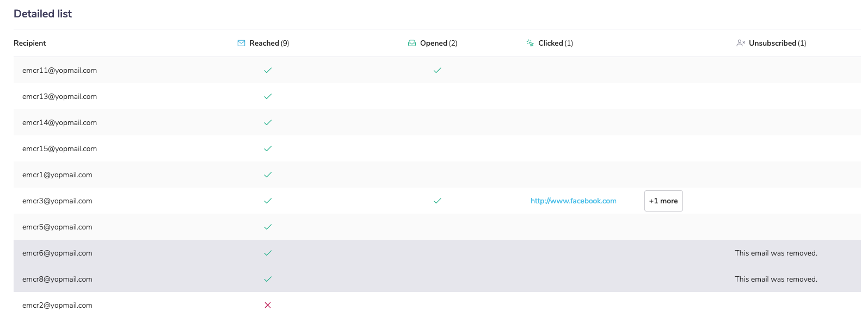The image size is (868, 317).
Task: Click reached checkmark for emcr1@yopmail.com
Action: pos(268,175)
